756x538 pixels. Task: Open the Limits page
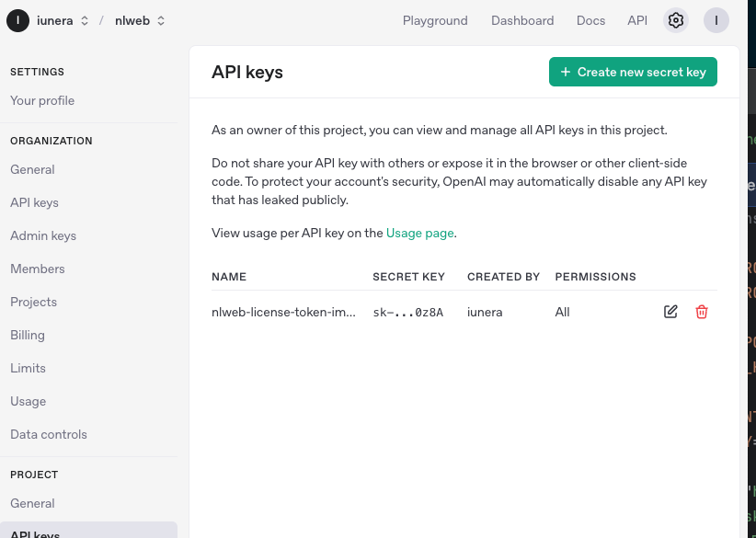coord(28,368)
